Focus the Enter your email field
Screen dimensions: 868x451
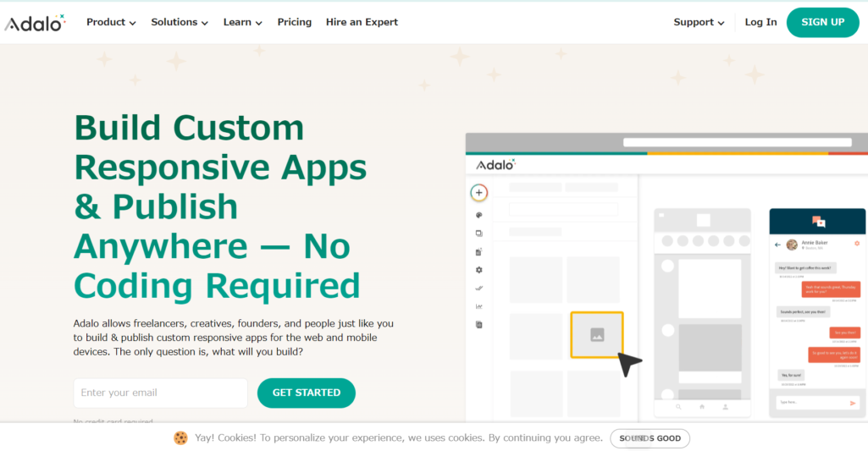161,393
